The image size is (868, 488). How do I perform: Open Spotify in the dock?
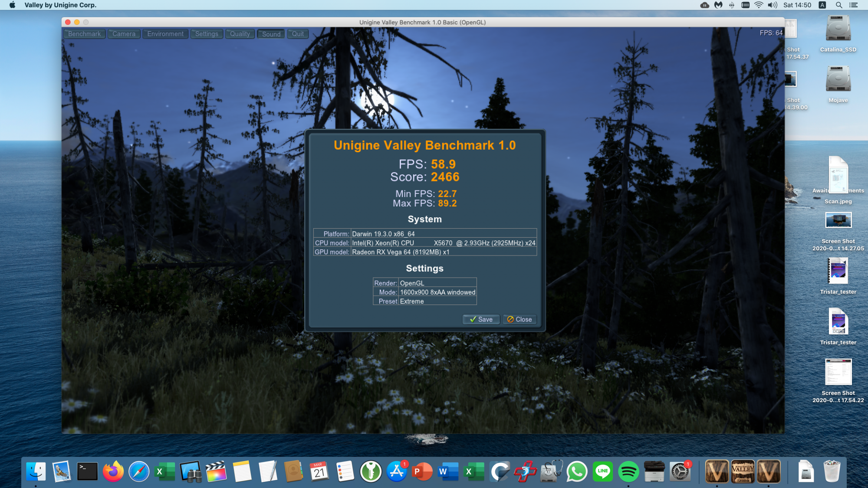click(628, 472)
